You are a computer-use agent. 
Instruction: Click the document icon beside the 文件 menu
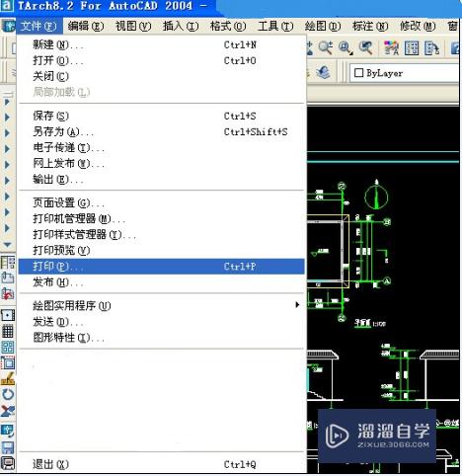click(x=8, y=26)
